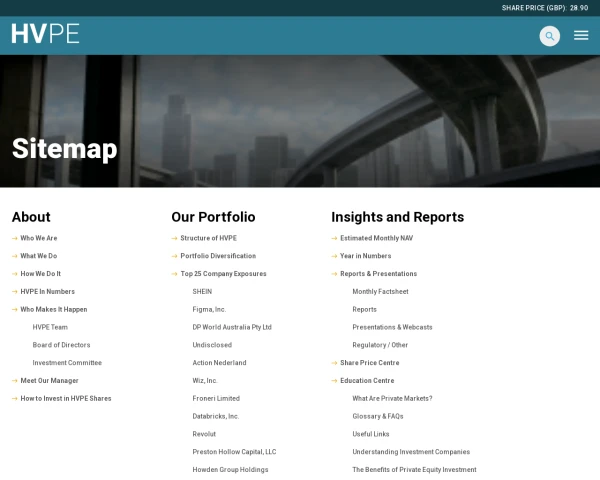Click the arrow beside Estimated Monthly NAV

(x=335, y=238)
